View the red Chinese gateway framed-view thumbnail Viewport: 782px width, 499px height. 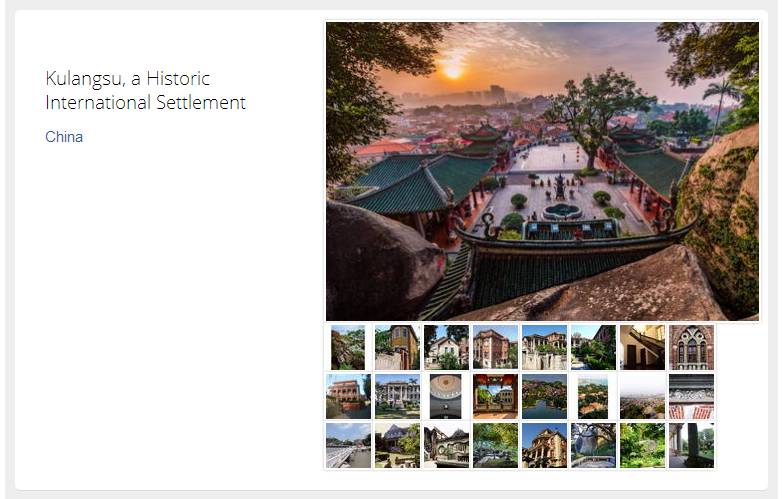pyautogui.click(x=495, y=396)
